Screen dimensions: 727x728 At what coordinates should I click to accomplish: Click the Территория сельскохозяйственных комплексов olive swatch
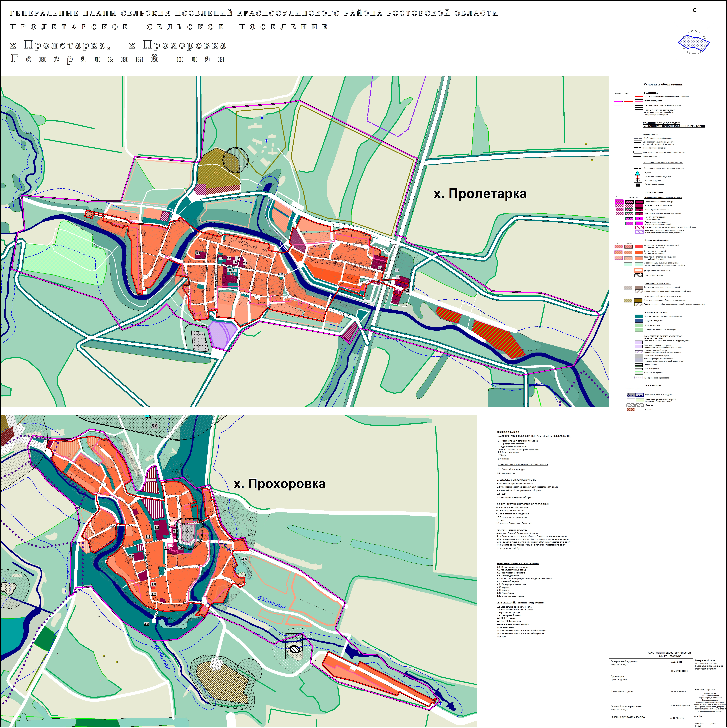point(638,300)
